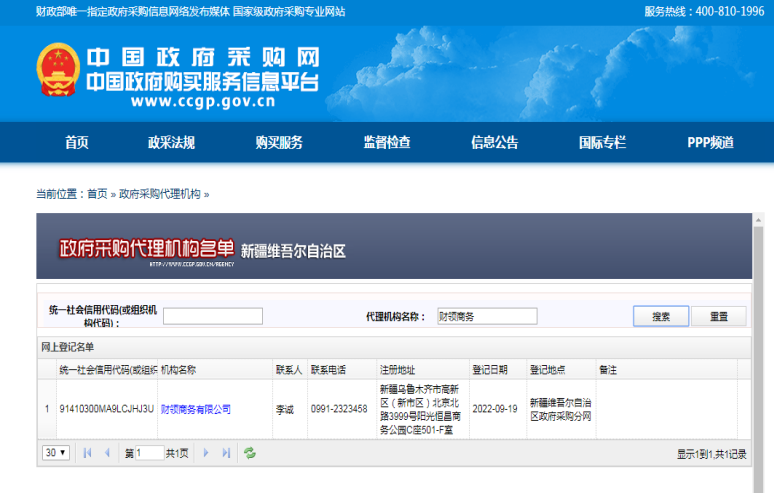Open 政采法规 navigation tab

(x=171, y=142)
